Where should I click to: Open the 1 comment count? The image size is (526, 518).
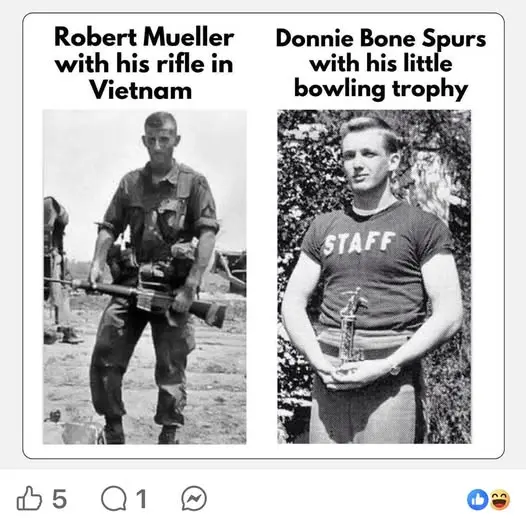click(141, 499)
